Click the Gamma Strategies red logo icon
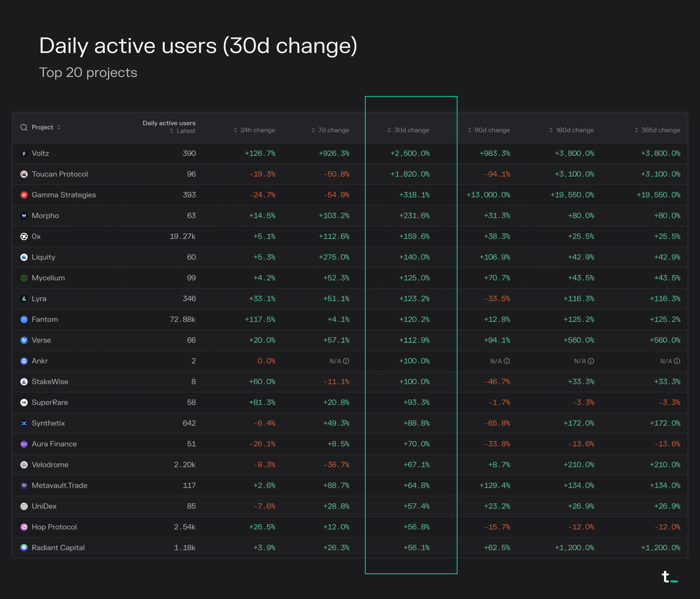700x599 pixels. (x=24, y=195)
